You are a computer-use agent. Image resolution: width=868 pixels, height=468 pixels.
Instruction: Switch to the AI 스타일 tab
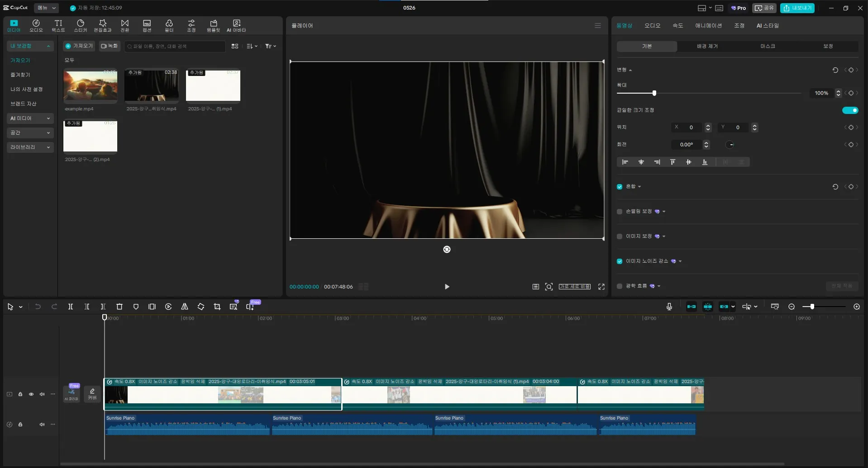768,26
